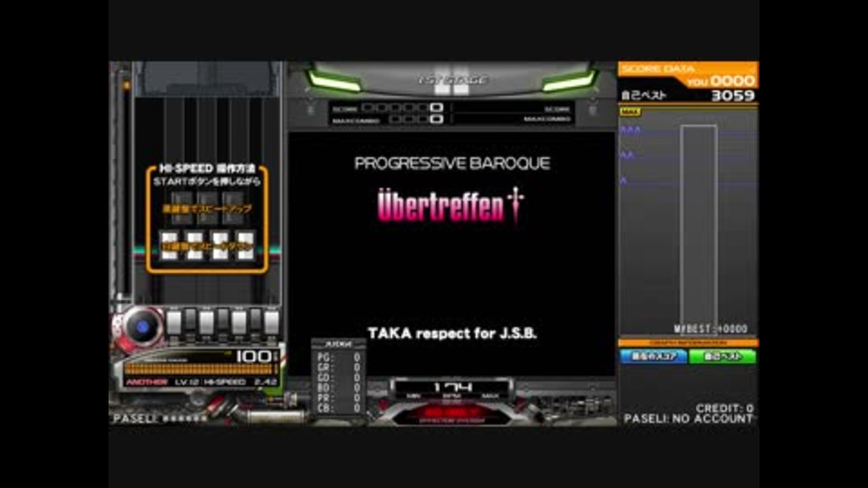
Task: Click the left SCORE counter digits
Action: pos(401,108)
